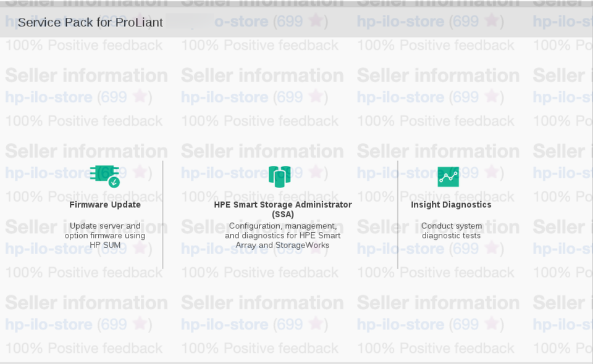Click the divider between Firmware Update and SSA

coord(162,214)
